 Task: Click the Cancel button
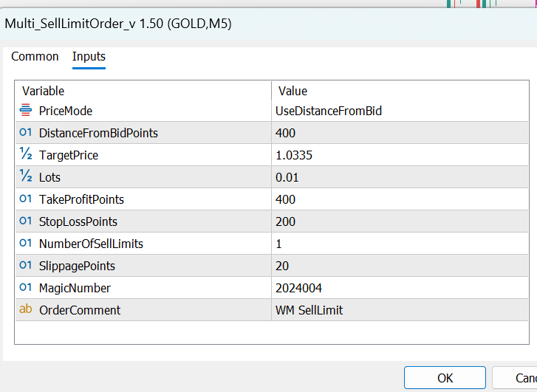(515, 378)
